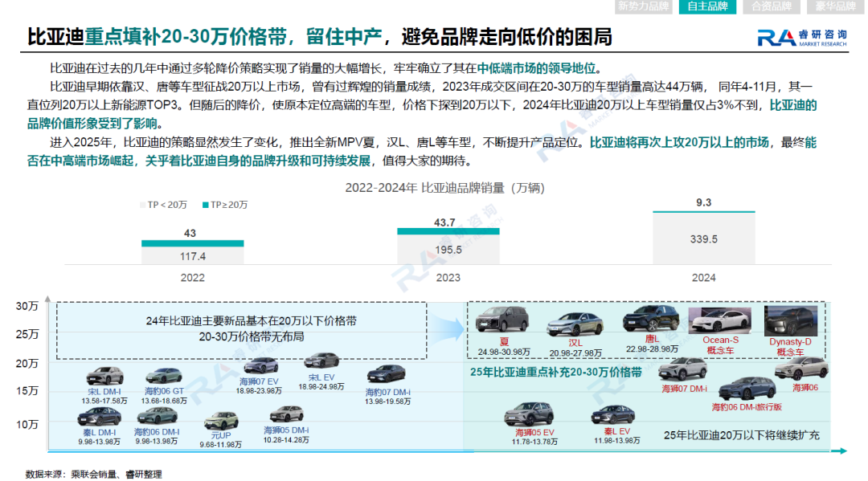This screenshot has height=481, width=868.
Task: Click the TP≥20万 teal legend swatch
Action: (x=206, y=205)
